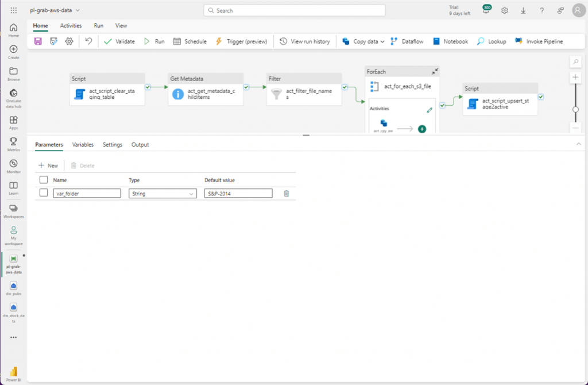Toggle the success checkmark on Get Metadata activity
This screenshot has width=588, height=385.
tap(246, 87)
